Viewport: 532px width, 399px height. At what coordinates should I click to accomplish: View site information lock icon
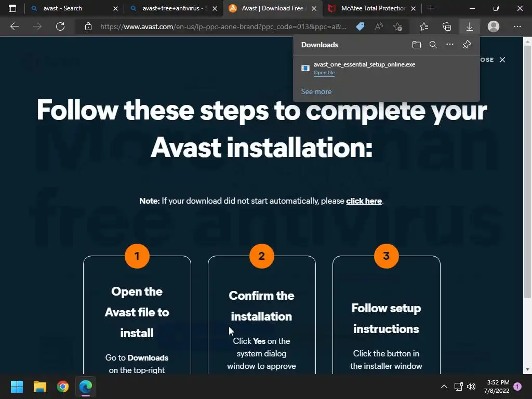(88, 26)
